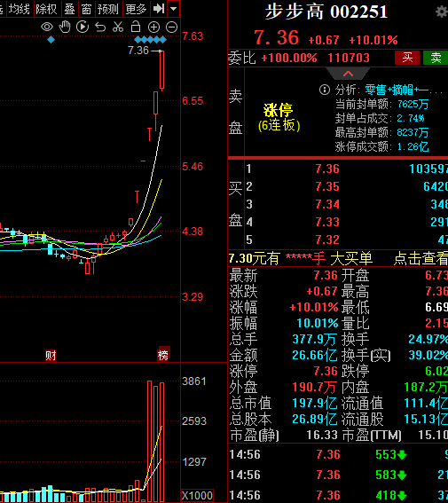448x503 pixels.
Task: Select the 均线 toolbar tab
Action: coord(20,9)
